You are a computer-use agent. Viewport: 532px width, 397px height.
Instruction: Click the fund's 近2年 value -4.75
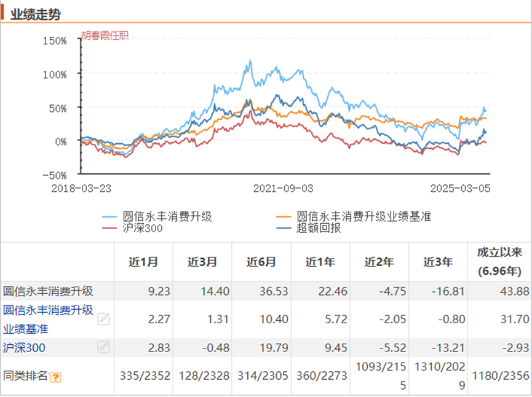392,291
